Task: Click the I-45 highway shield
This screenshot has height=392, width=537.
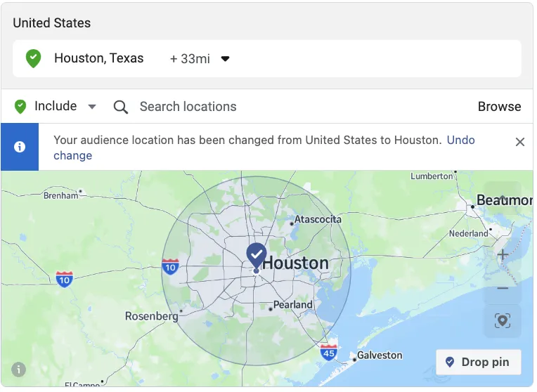Action: (329, 353)
